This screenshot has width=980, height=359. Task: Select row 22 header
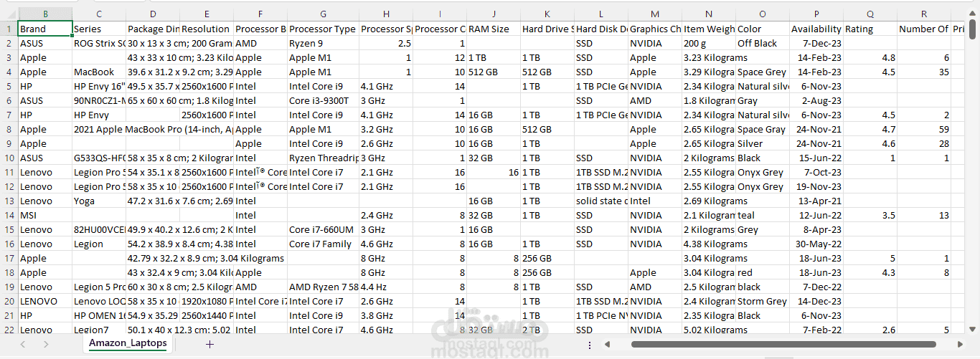click(x=9, y=330)
